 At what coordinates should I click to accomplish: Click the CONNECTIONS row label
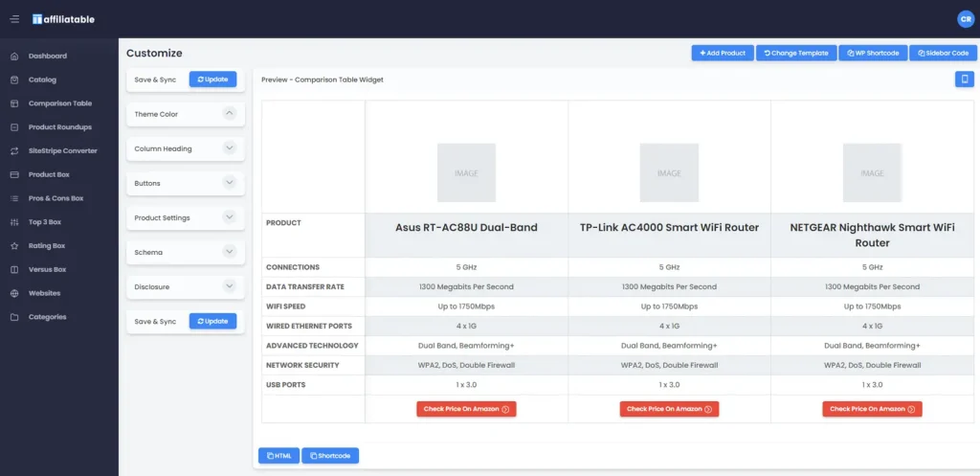[x=293, y=267]
